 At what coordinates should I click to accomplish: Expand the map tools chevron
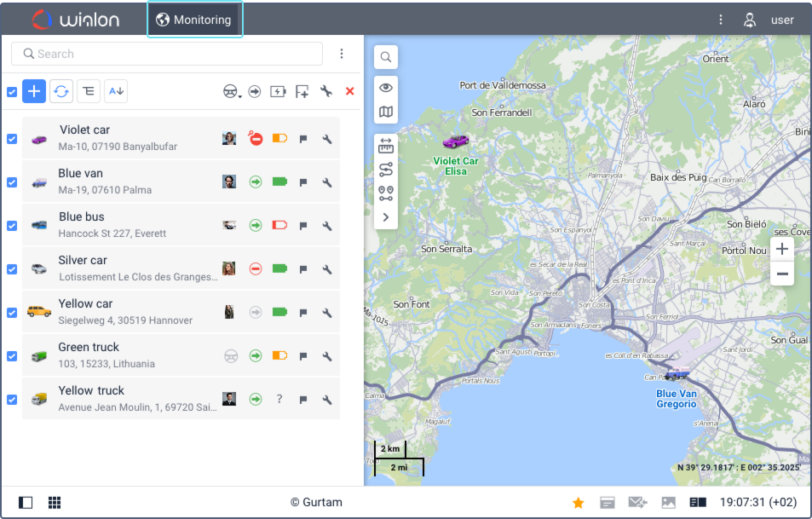point(386,217)
